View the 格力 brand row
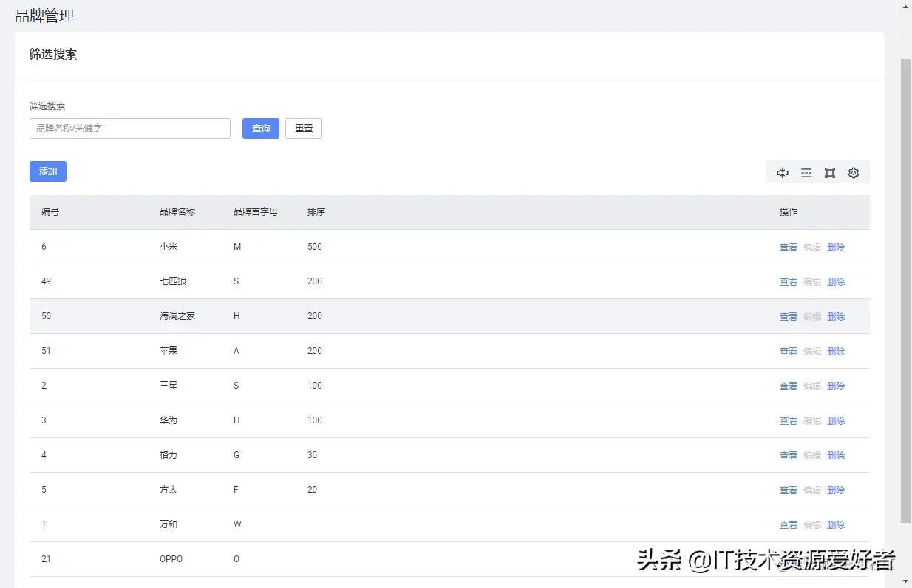Screen dimensions: 912x588 pyautogui.click(x=789, y=456)
